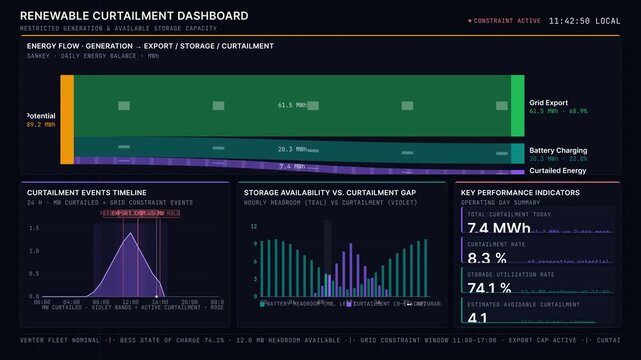Screen dimensions: 641x360
Task: Select the teal Battery Charging end node
Action: coord(518,153)
